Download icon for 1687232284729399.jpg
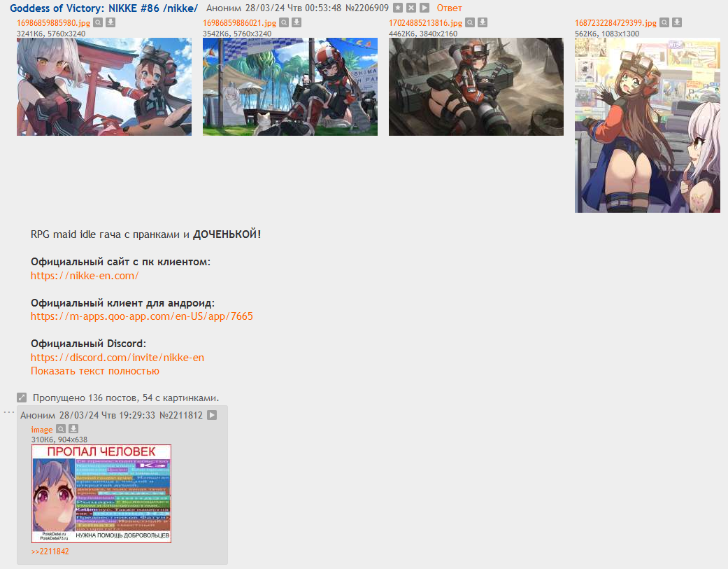Viewport: 728px width, 569px height. [x=678, y=22]
